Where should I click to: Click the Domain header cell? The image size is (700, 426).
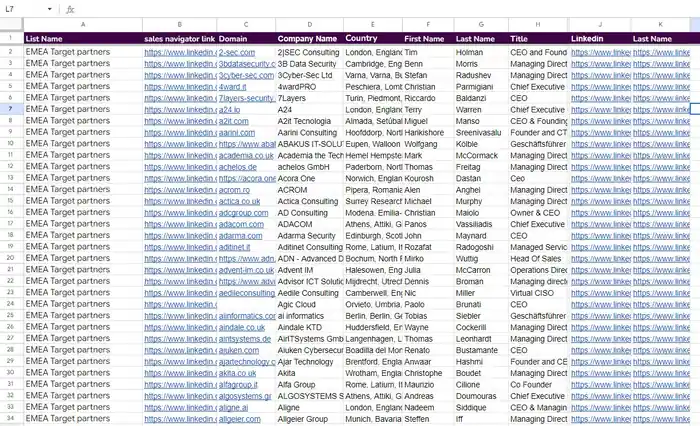pyautogui.click(x=246, y=39)
